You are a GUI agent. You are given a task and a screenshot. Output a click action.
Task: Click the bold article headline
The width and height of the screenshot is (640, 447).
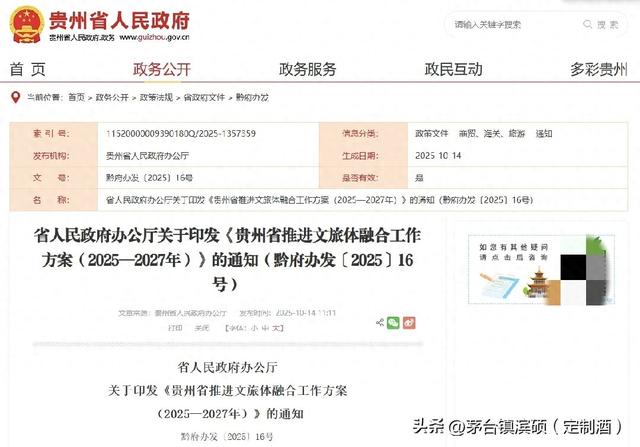227,260
